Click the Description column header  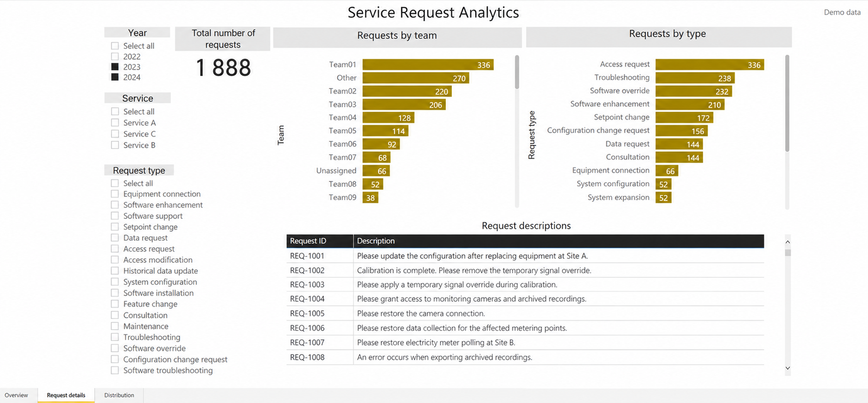[x=559, y=241]
